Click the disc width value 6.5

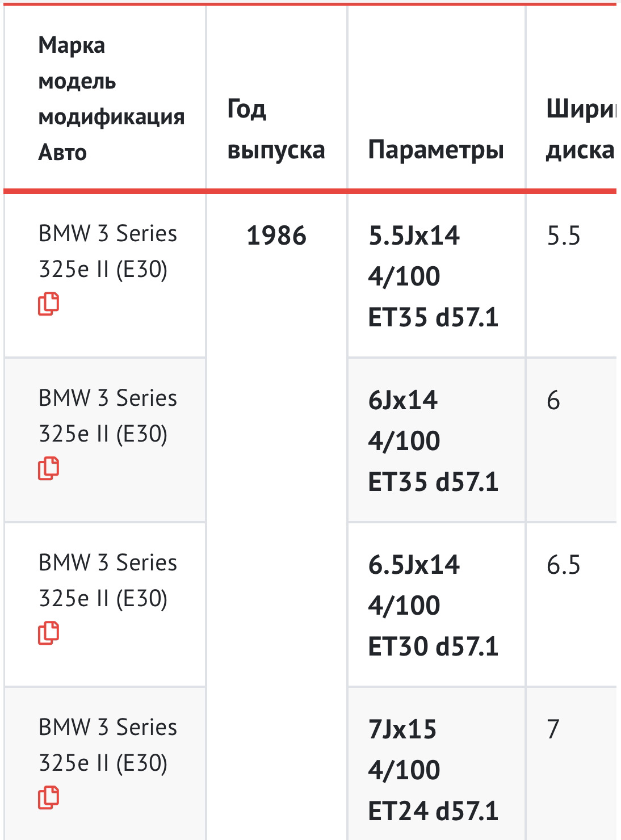(x=564, y=565)
